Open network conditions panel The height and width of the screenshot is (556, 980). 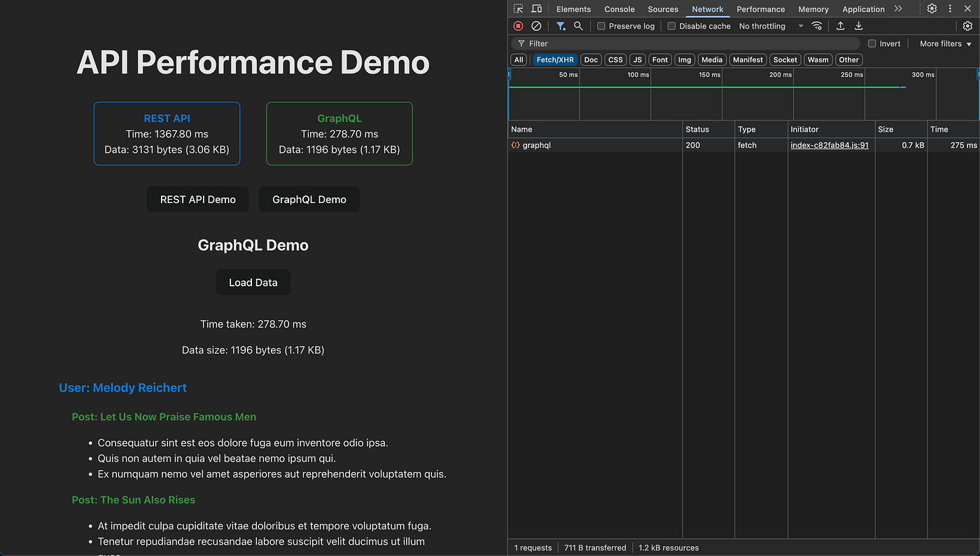coord(816,26)
